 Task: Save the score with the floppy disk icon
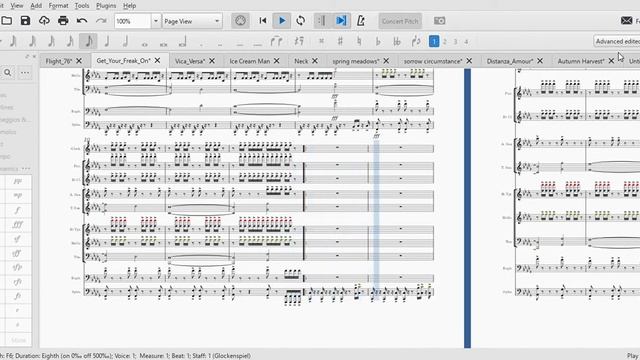[25, 20]
